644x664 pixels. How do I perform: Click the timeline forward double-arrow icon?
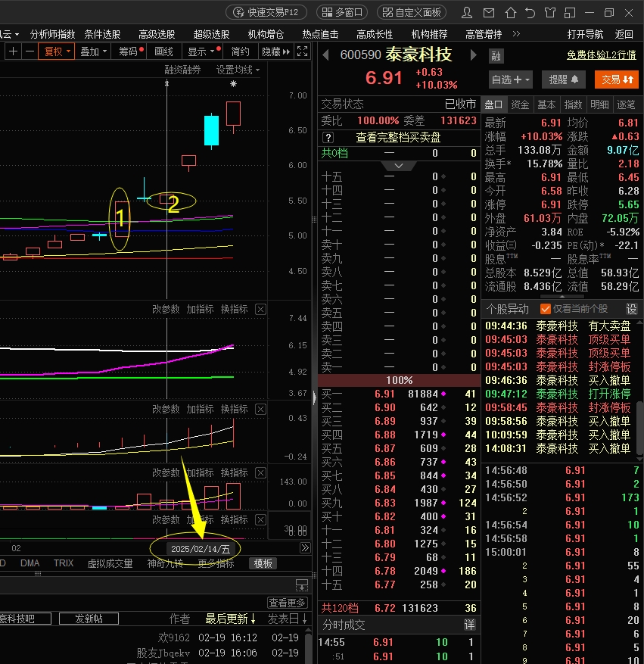point(305,548)
